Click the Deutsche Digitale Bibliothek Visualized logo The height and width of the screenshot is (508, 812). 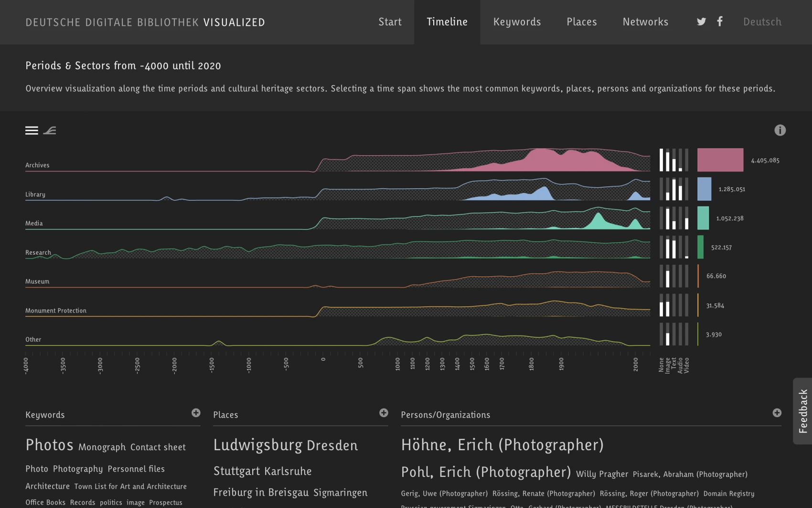(145, 22)
